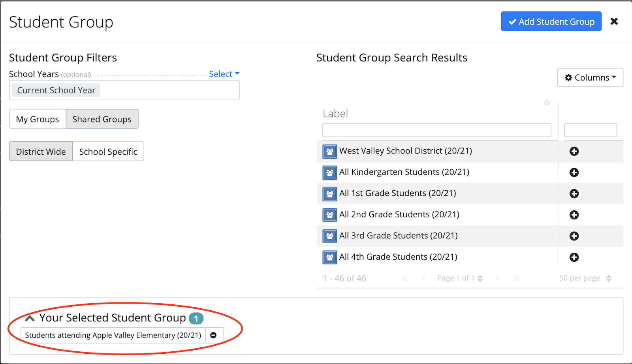The width and height of the screenshot is (632, 364).
Task: Collapse Your Selected Student Group section
Action: [x=30, y=318]
